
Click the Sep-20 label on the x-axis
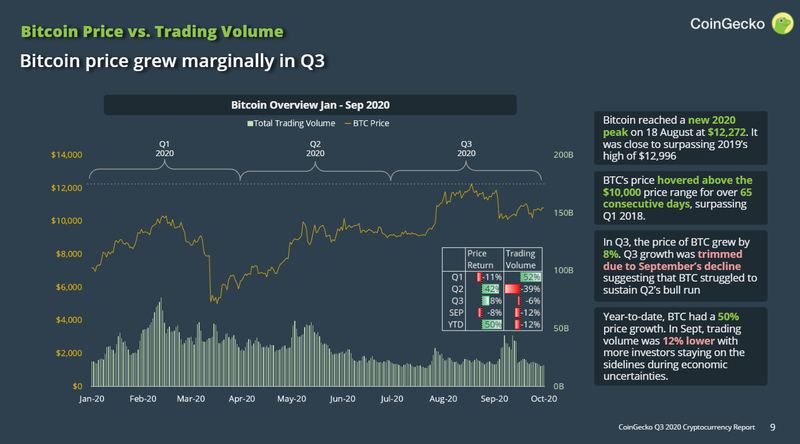[x=494, y=399]
